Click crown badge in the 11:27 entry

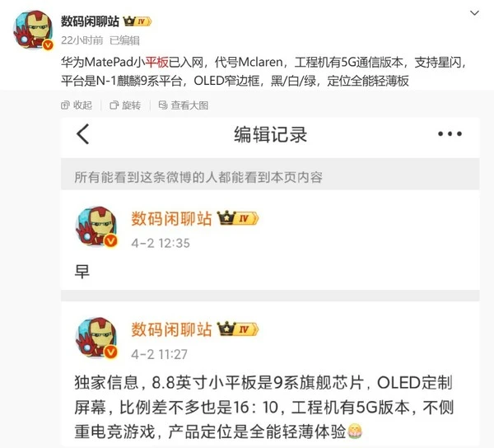238,329
